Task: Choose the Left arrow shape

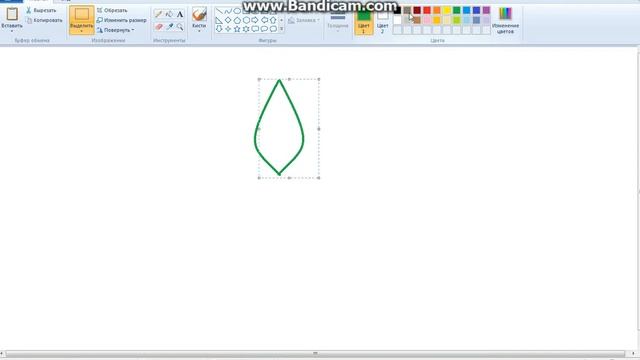Action: [x=264, y=20]
